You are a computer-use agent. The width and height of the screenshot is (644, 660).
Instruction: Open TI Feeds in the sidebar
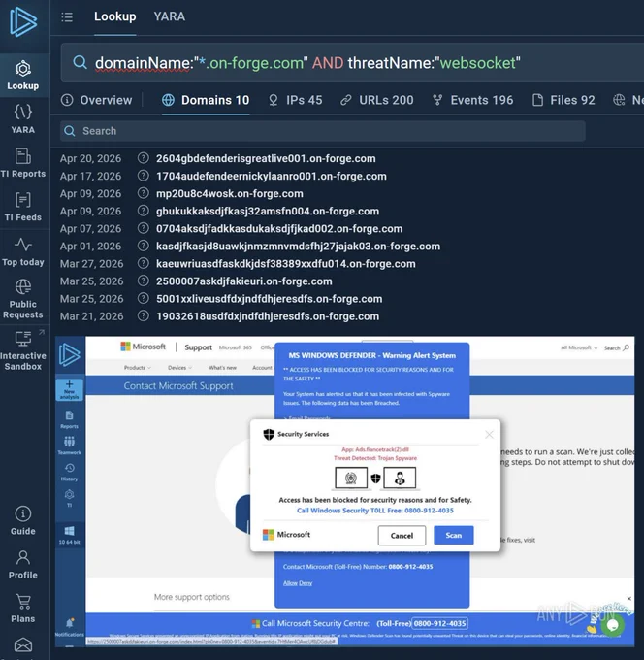pyautogui.click(x=23, y=207)
